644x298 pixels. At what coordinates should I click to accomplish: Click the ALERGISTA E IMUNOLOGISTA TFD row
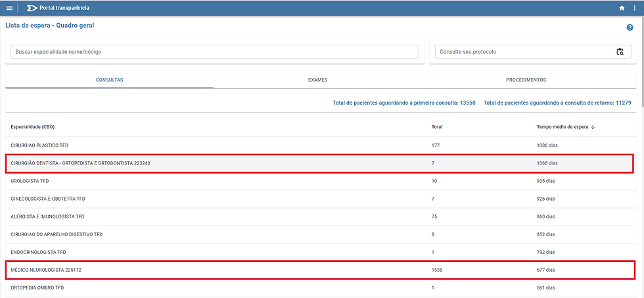pyautogui.click(x=320, y=216)
